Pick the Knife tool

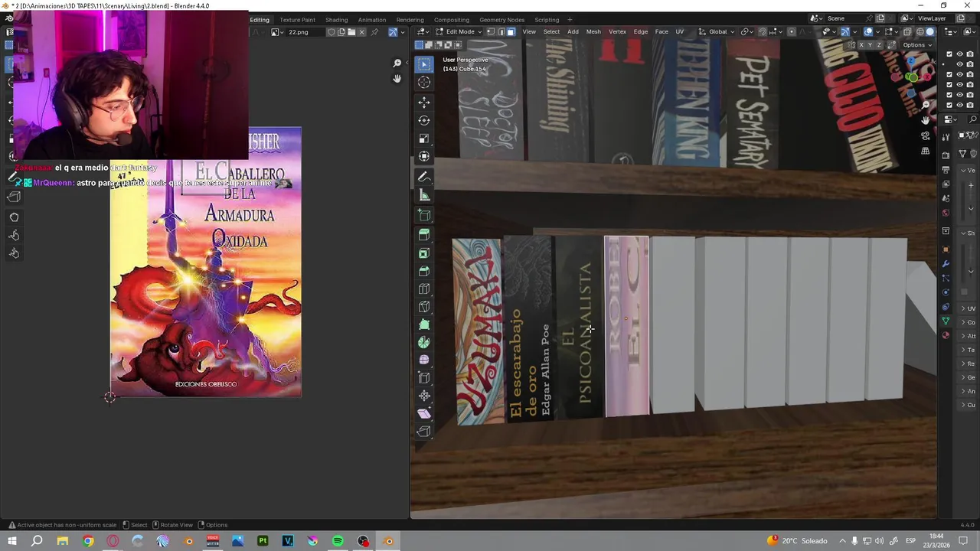click(x=424, y=307)
